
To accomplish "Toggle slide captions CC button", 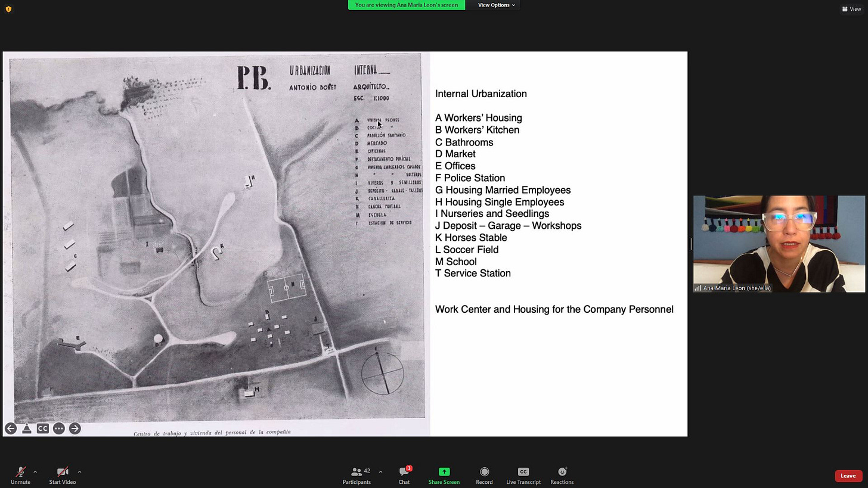I will click(42, 428).
